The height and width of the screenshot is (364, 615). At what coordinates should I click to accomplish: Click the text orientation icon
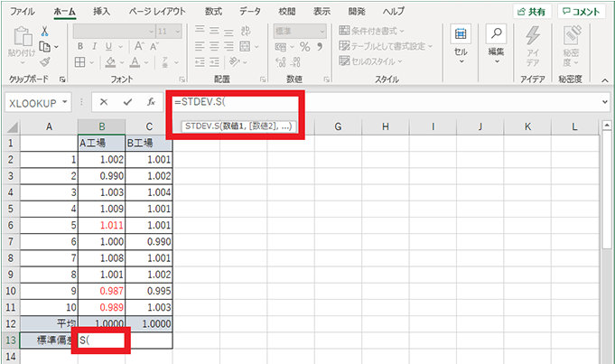tap(235, 62)
